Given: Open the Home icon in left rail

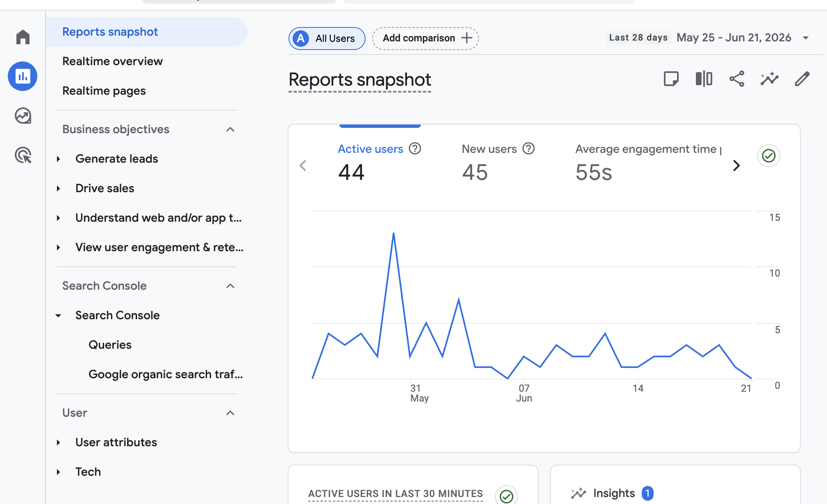Looking at the screenshot, I should coord(23,37).
